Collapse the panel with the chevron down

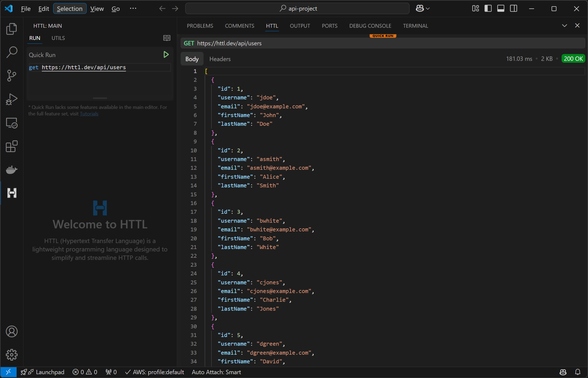tap(564, 26)
